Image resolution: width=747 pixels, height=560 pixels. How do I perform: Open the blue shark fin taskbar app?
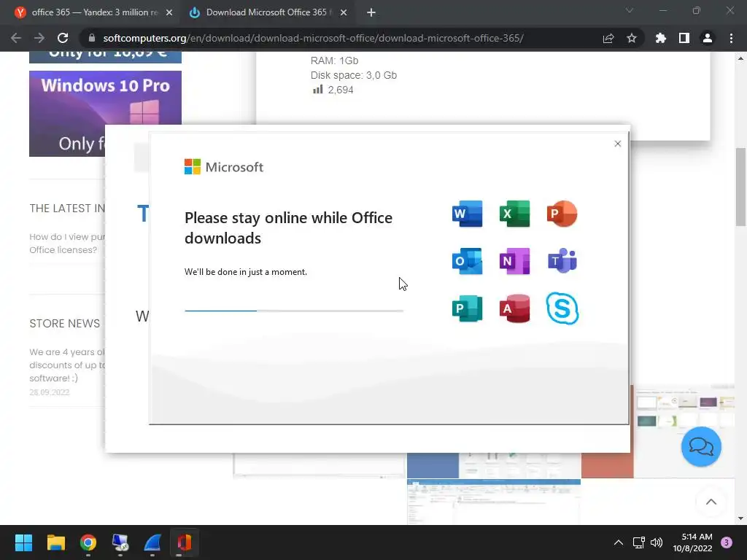pyautogui.click(x=152, y=542)
